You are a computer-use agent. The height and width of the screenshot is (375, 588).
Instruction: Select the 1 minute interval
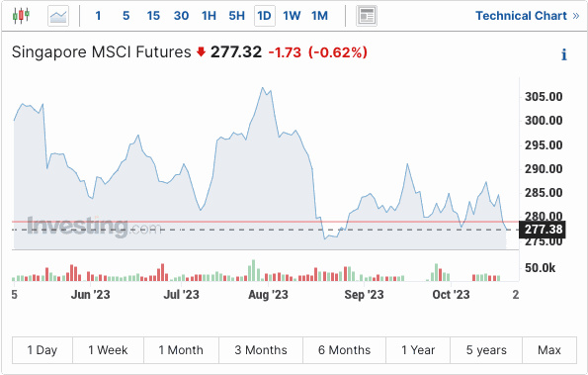98,16
